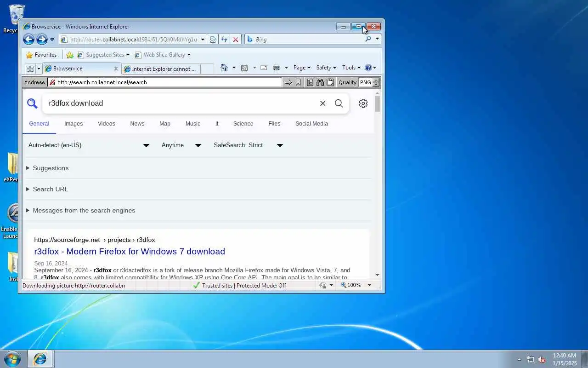Expand Messages from the search engines
This screenshot has height=368, width=588.
[x=80, y=211]
